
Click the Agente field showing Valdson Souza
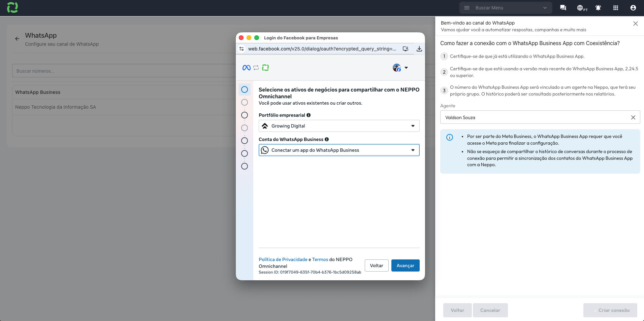point(540,117)
